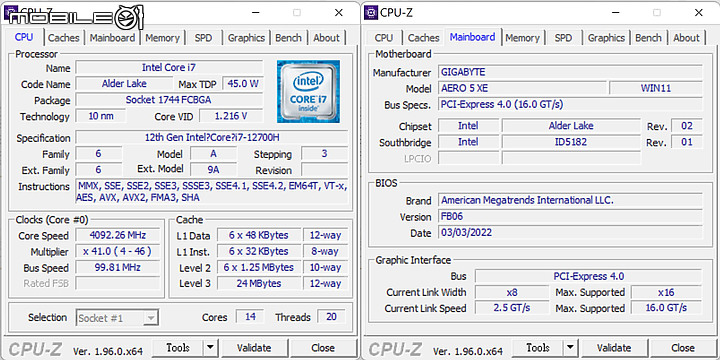Click the BIOS Version value FB06
Screen dimensions: 720x360
570,216
